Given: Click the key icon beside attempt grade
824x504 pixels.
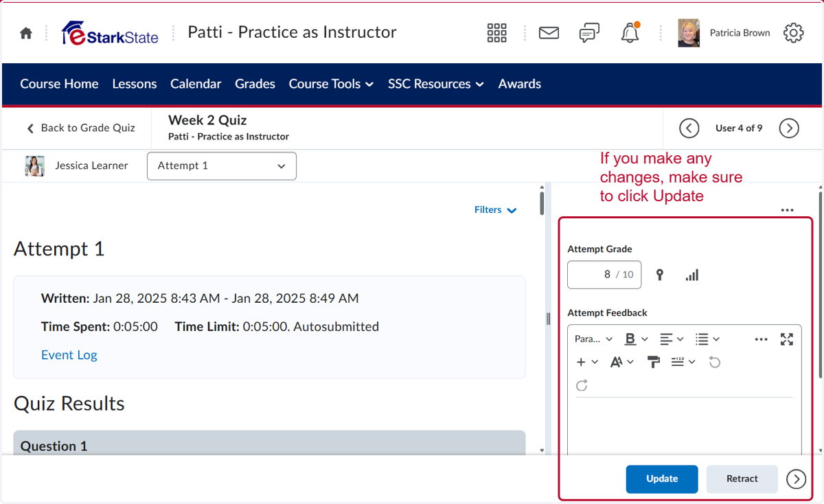Looking at the screenshot, I should point(659,275).
